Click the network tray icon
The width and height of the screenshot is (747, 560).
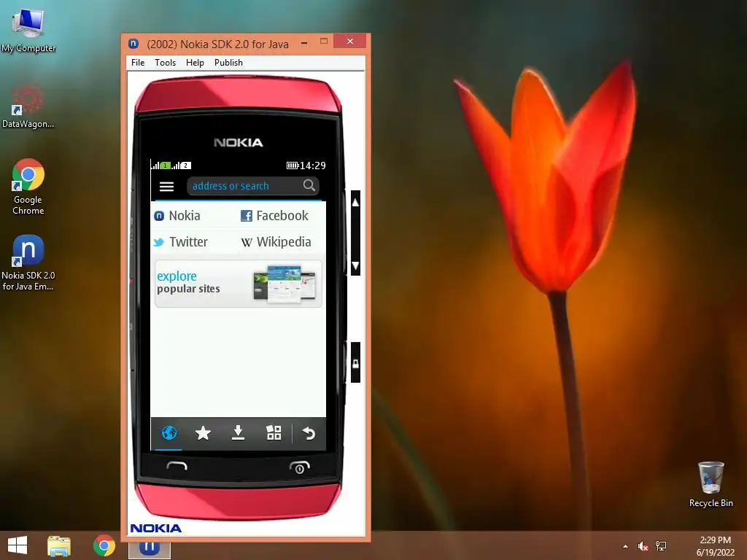coord(661,546)
